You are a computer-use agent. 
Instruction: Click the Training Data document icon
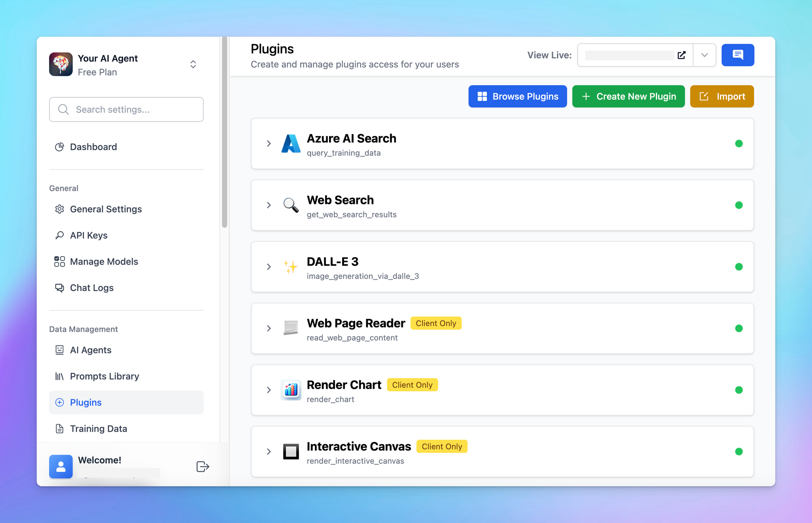click(59, 429)
